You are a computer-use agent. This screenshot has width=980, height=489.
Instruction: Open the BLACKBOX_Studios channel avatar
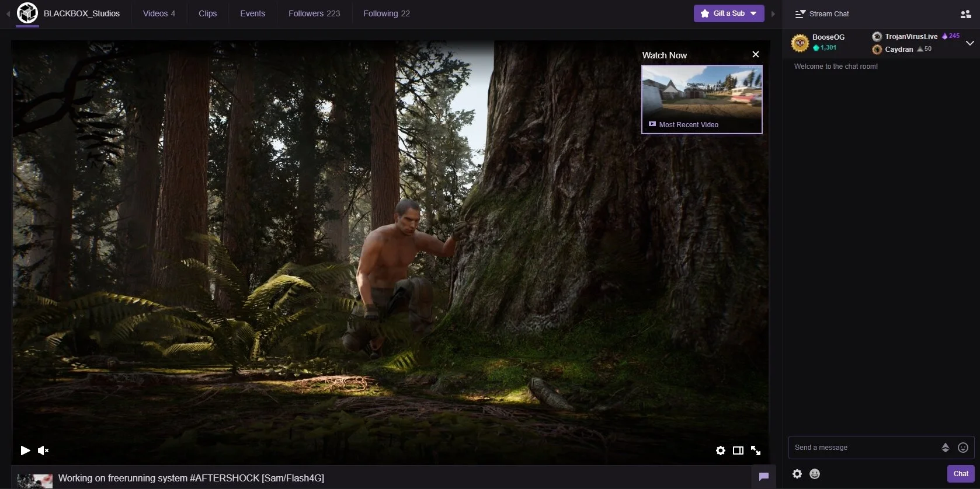tap(27, 13)
